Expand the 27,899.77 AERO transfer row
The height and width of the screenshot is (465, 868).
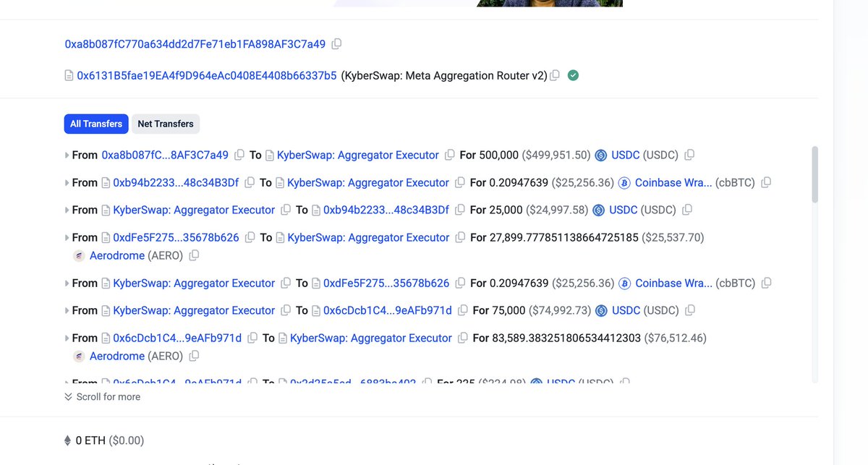[67, 237]
